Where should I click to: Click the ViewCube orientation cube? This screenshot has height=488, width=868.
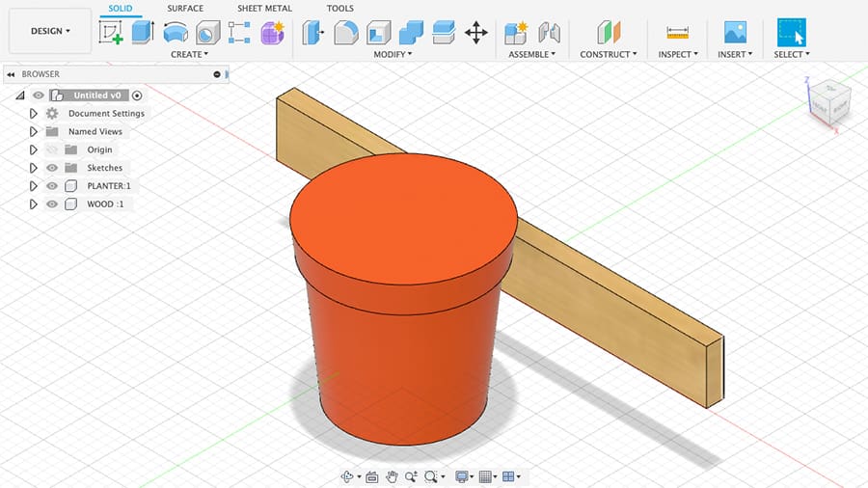pos(828,103)
